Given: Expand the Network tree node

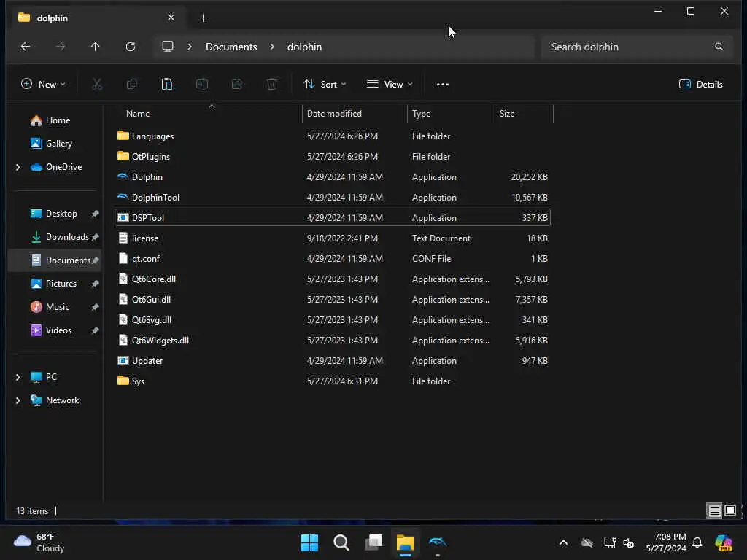Looking at the screenshot, I should click(18, 400).
